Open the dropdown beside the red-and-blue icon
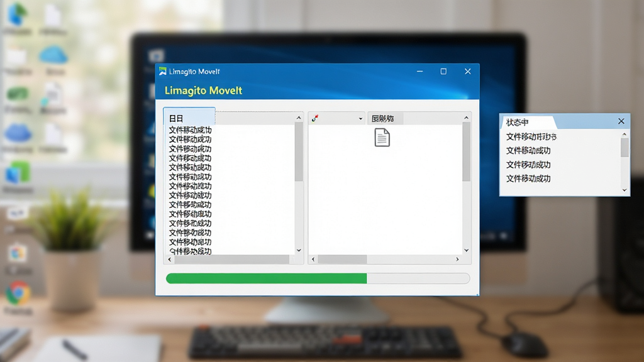This screenshot has height=362, width=644. pos(360,119)
